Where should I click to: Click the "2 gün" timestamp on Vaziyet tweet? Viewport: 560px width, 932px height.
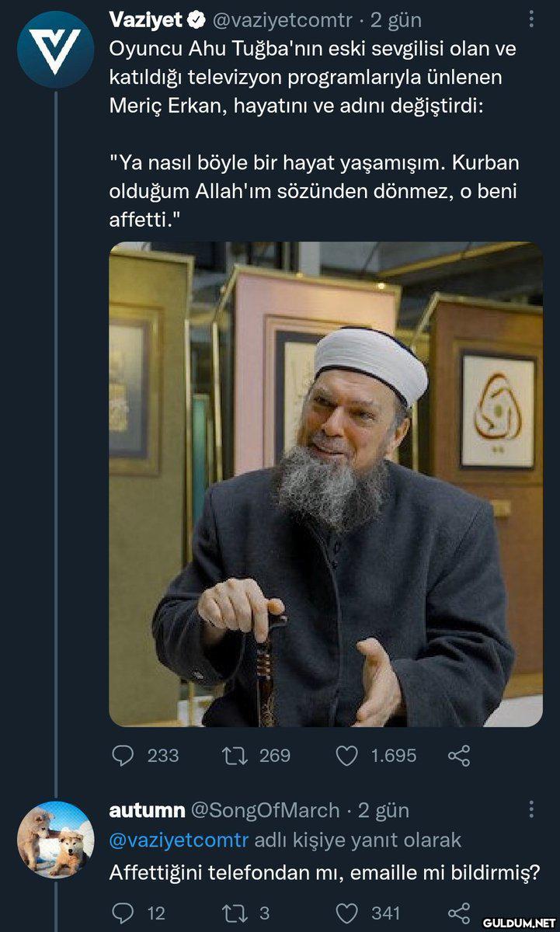396,19
